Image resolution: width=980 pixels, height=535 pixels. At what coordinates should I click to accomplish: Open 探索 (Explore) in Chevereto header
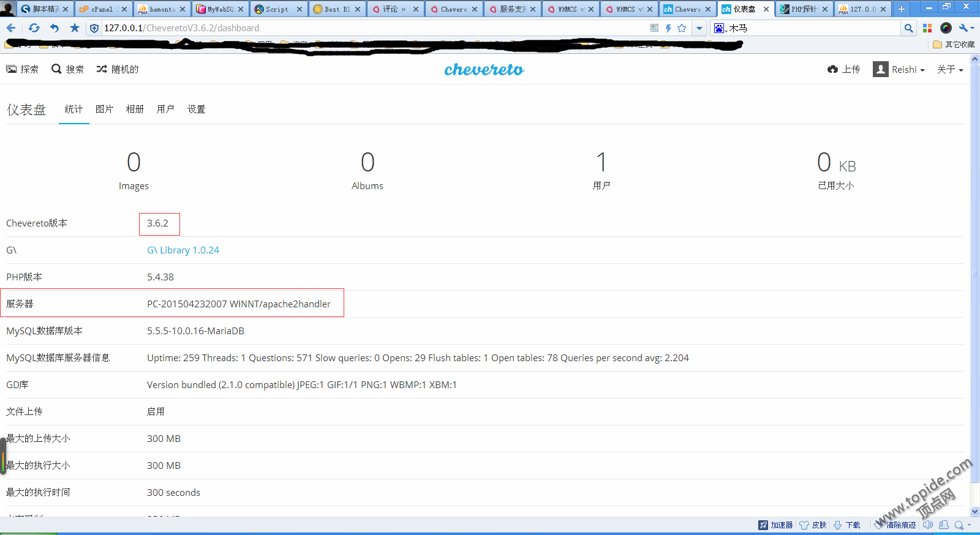click(x=23, y=69)
